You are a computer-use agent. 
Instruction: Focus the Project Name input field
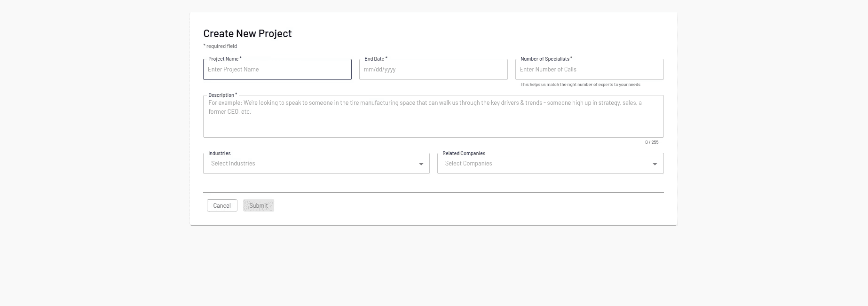(277, 70)
